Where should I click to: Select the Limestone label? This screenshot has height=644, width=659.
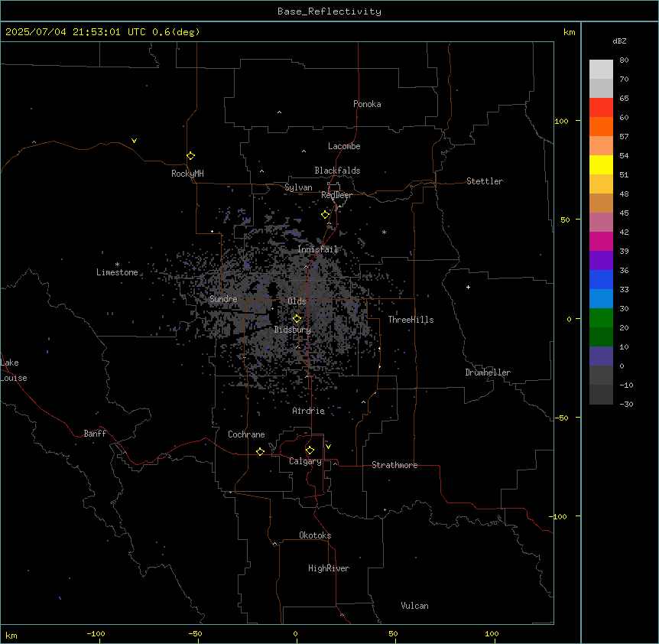pos(117,272)
